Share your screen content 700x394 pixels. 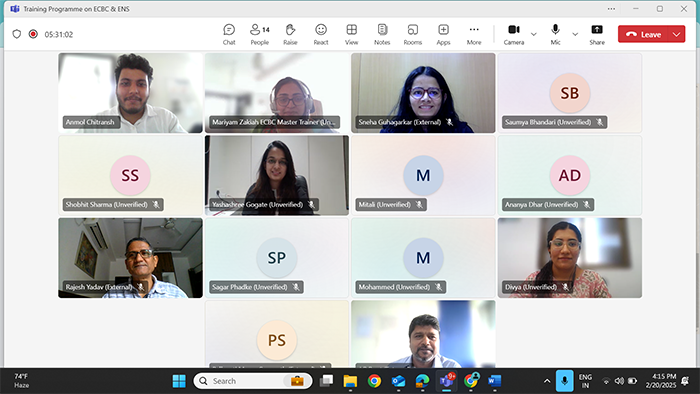(597, 34)
